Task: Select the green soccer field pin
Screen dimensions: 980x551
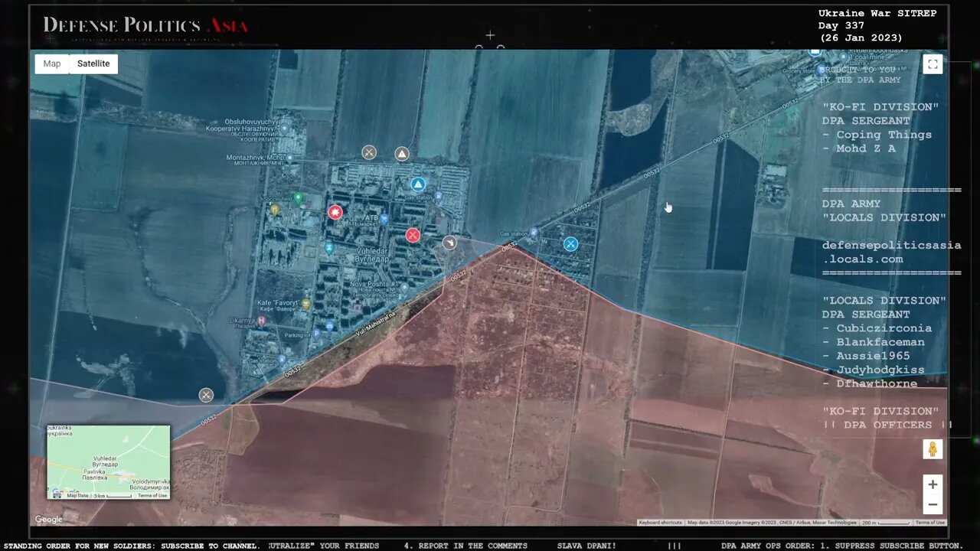Action: (299, 198)
